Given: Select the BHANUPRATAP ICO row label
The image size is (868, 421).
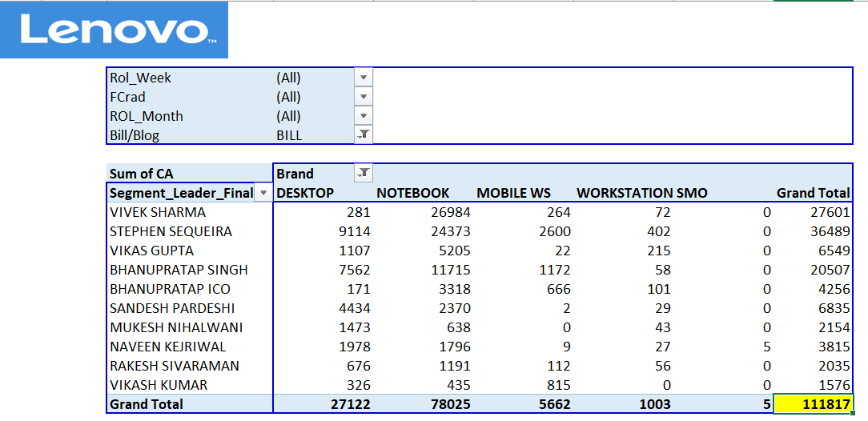Looking at the screenshot, I should click(x=170, y=289).
